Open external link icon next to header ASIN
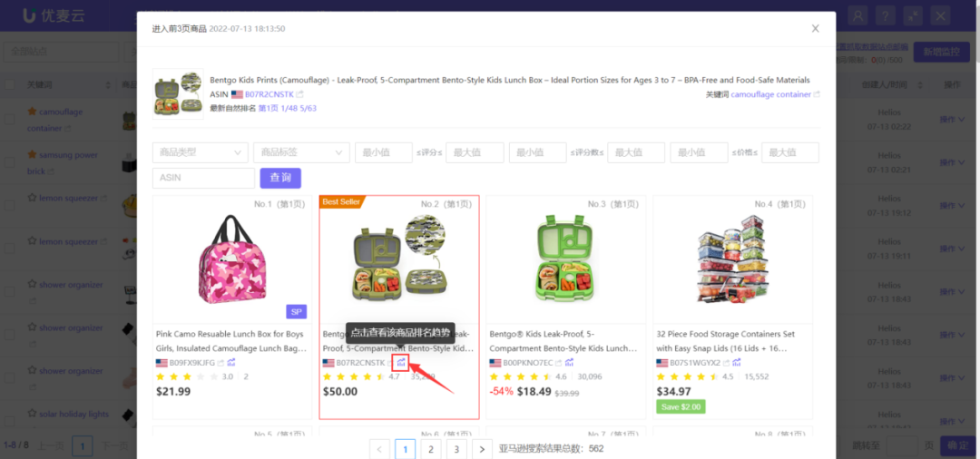 (x=300, y=94)
